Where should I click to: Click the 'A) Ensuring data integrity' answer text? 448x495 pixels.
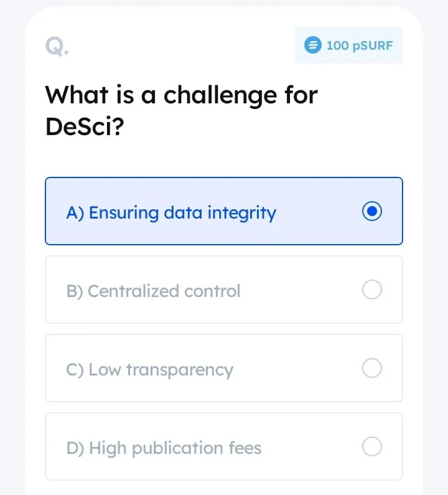tap(171, 213)
